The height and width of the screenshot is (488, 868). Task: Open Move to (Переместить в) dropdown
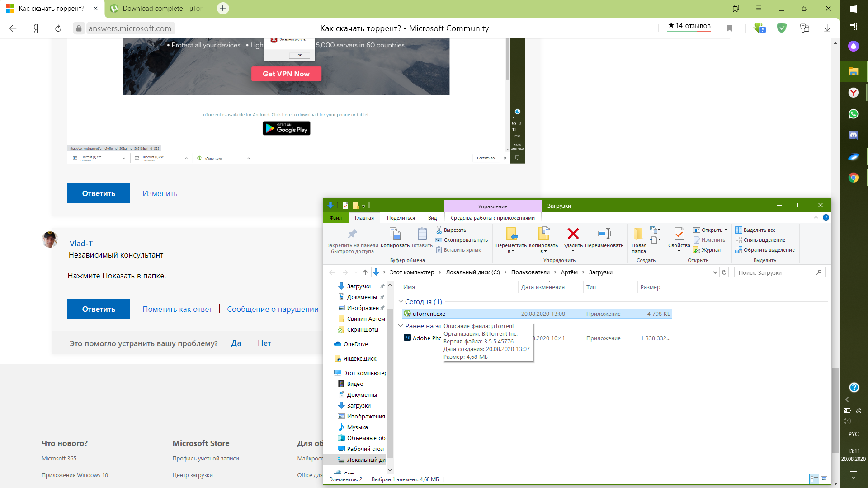coord(511,240)
